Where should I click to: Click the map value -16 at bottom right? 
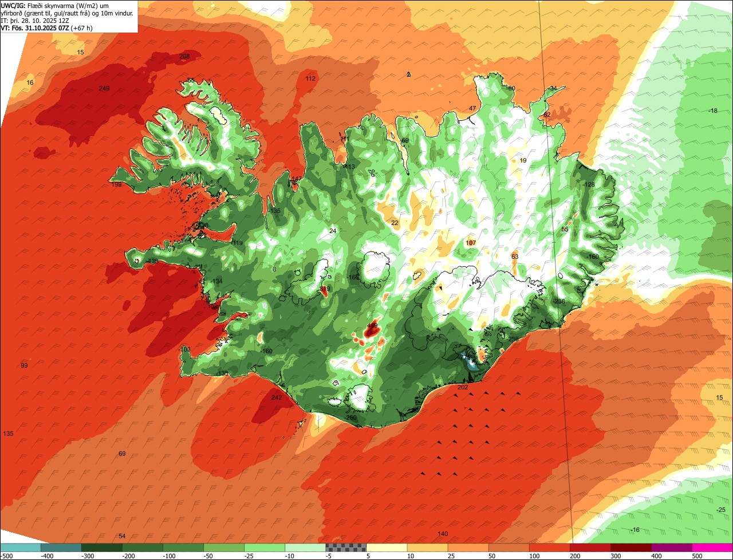[635, 530]
